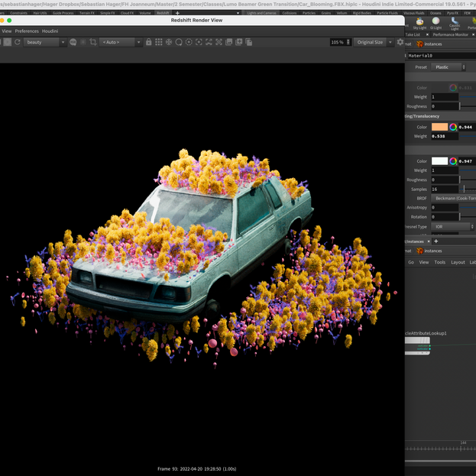
Task: Adjust the Samples slider handle
Action: tap(464, 189)
